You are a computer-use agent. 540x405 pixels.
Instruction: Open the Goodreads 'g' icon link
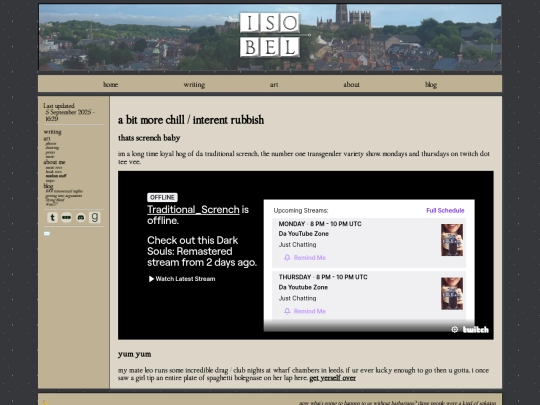pyautogui.click(x=95, y=217)
